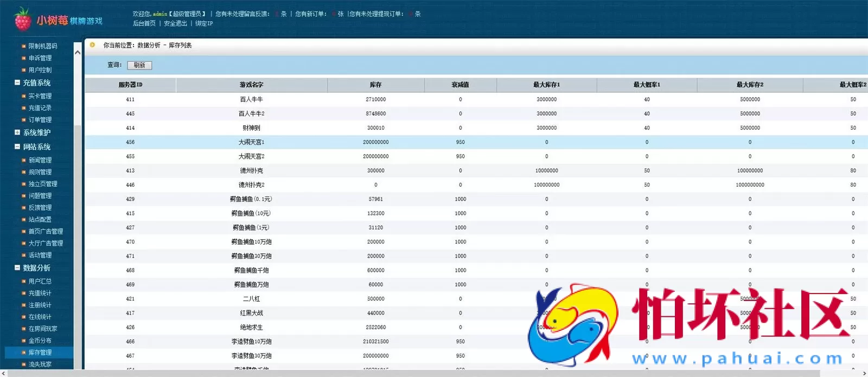This screenshot has width=868, height=377.
Task: Click the horizontal scrollbar right arrow
Action: (x=864, y=373)
